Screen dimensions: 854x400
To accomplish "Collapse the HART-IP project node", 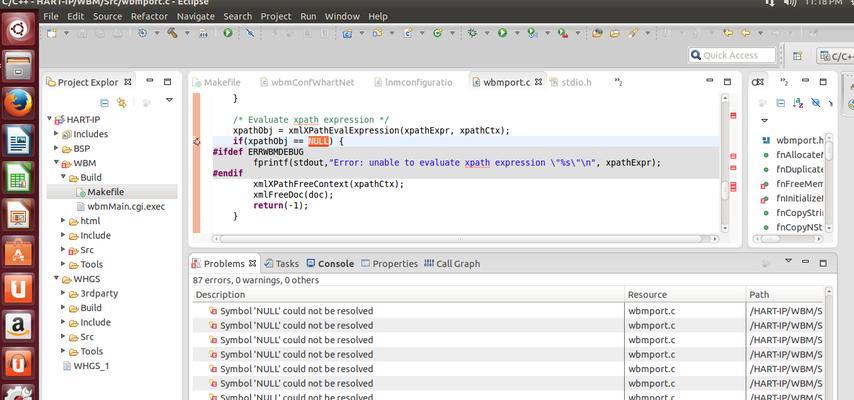I will pyautogui.click(x=50, y=119).
